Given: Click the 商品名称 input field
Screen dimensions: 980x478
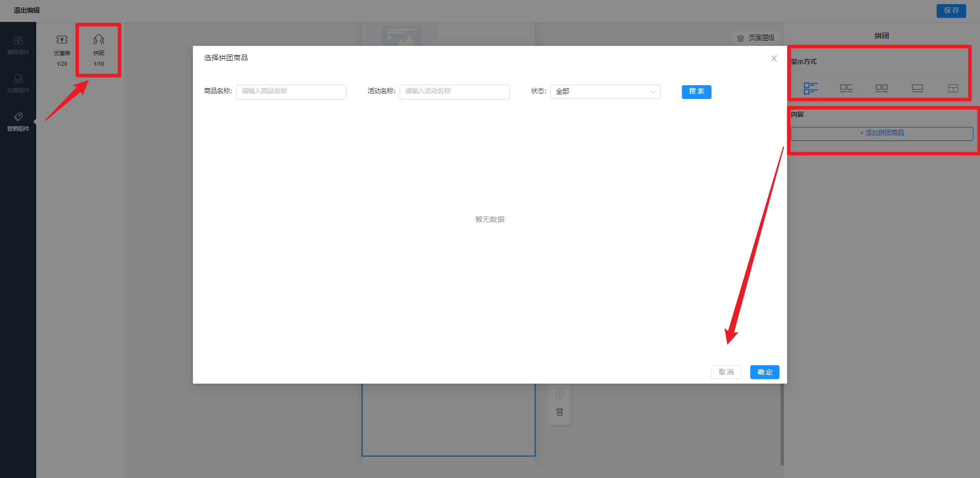Looking at the screenshot, I should (x=291, y=92).
